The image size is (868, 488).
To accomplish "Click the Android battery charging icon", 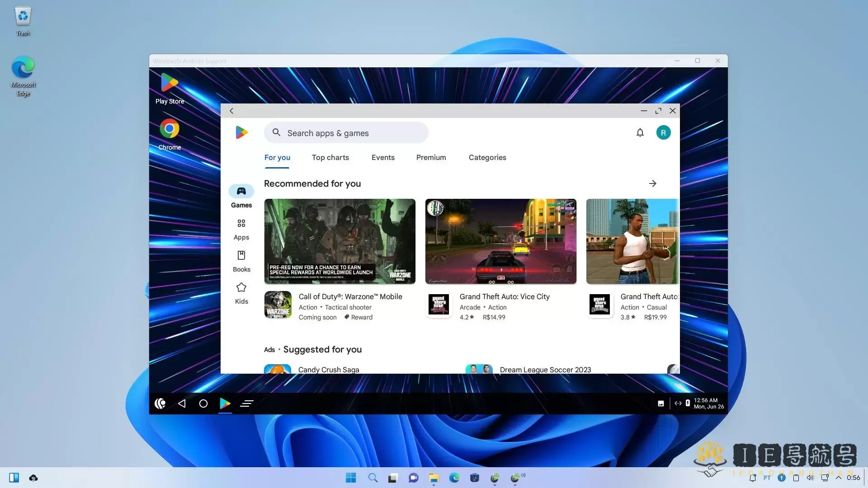I will click(x=688, y=403).
